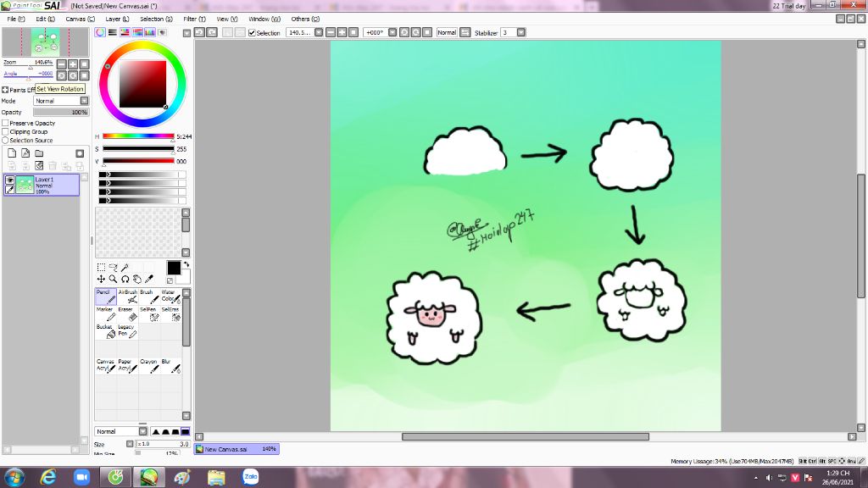
Task: Pick the Zoom magnifier tool
Action: pos(113,280)
